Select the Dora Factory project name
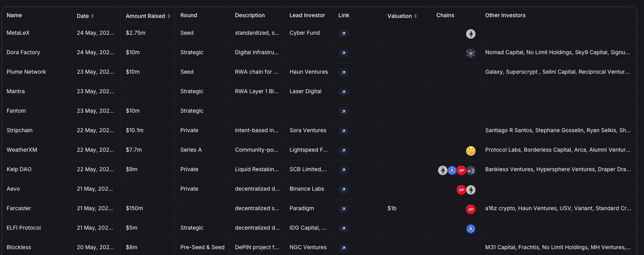644x255 pixels. point(23,52)
